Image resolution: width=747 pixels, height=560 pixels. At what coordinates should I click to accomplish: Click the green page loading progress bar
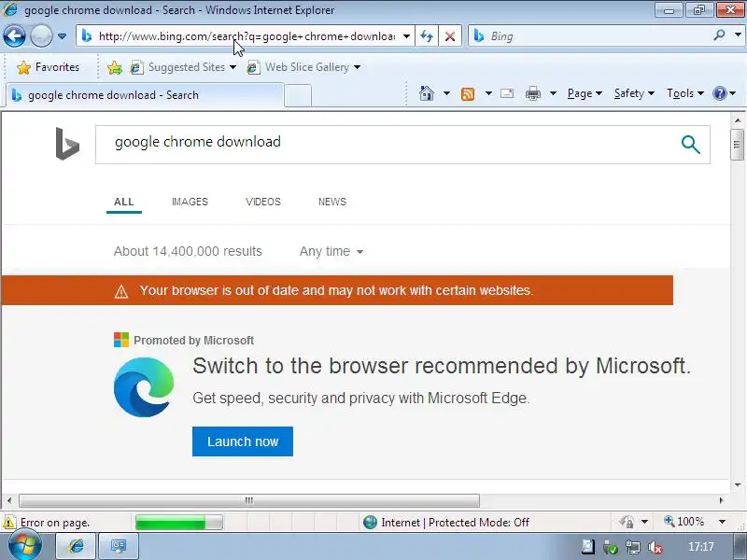[178, 523]
